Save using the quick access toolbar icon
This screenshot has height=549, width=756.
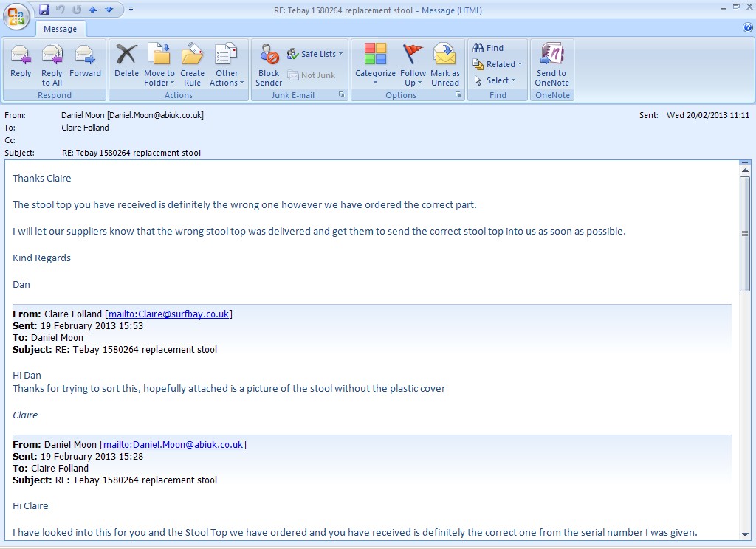[x=44, y=10]
